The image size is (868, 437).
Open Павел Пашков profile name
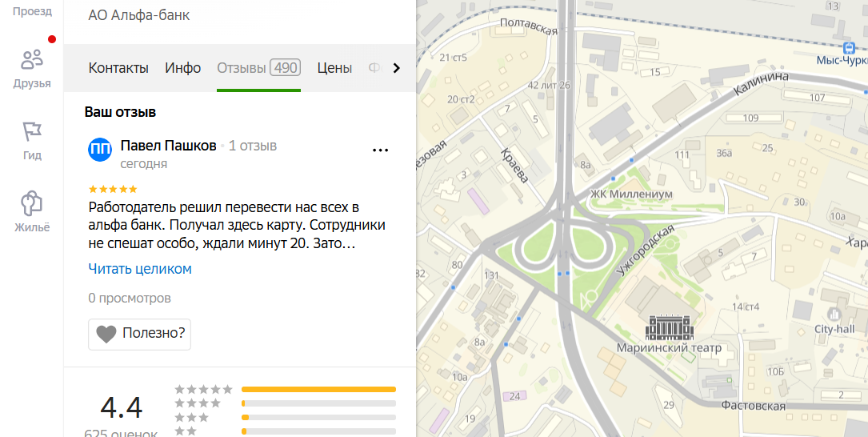coord(168,146)
